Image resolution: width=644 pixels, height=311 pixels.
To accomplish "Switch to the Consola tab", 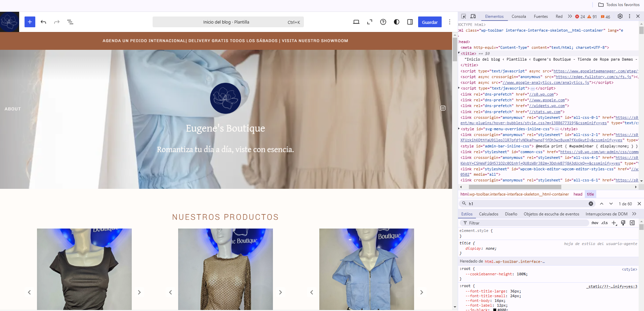I will tap(519, 16).
